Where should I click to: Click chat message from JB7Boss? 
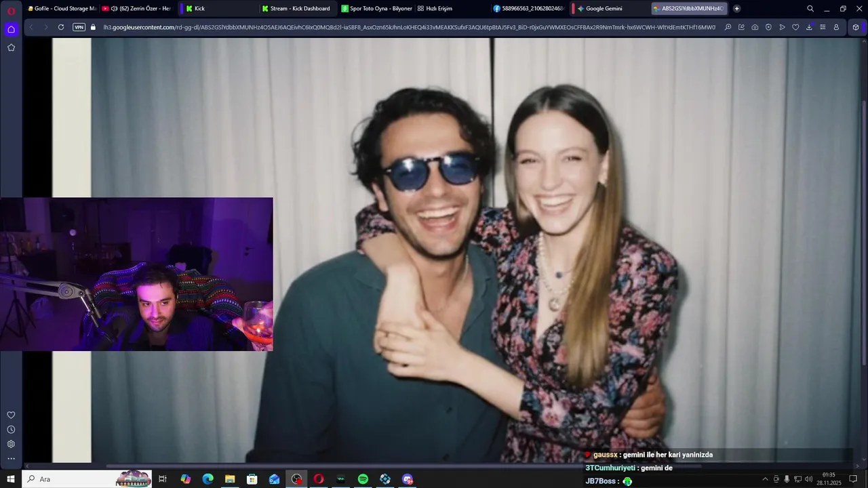pyautogui.click(x=608, y=481)
